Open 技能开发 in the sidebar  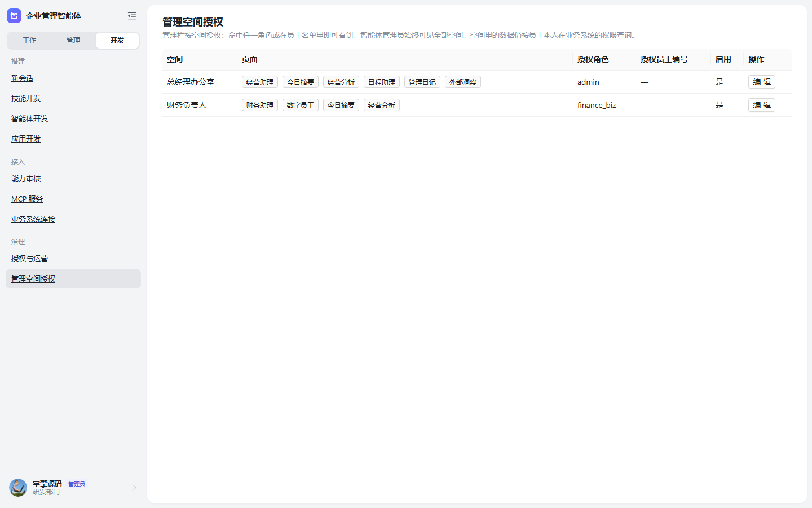click(x=26, y=98)
